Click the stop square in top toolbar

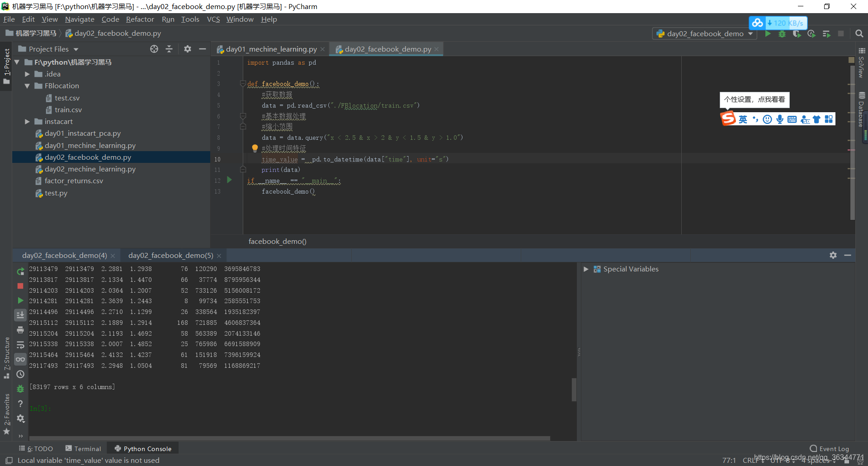841,34
